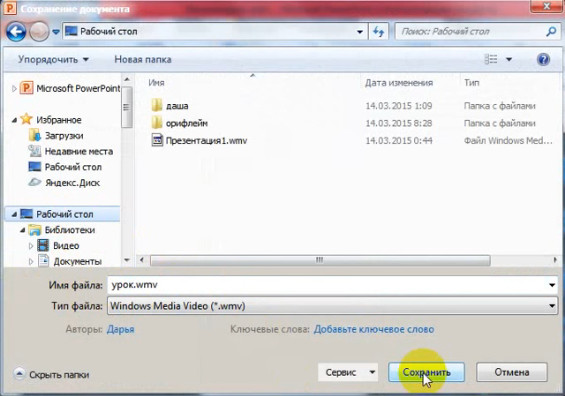Select the Избранное star item
Viewport: 565px width, 396px height.
51,119
